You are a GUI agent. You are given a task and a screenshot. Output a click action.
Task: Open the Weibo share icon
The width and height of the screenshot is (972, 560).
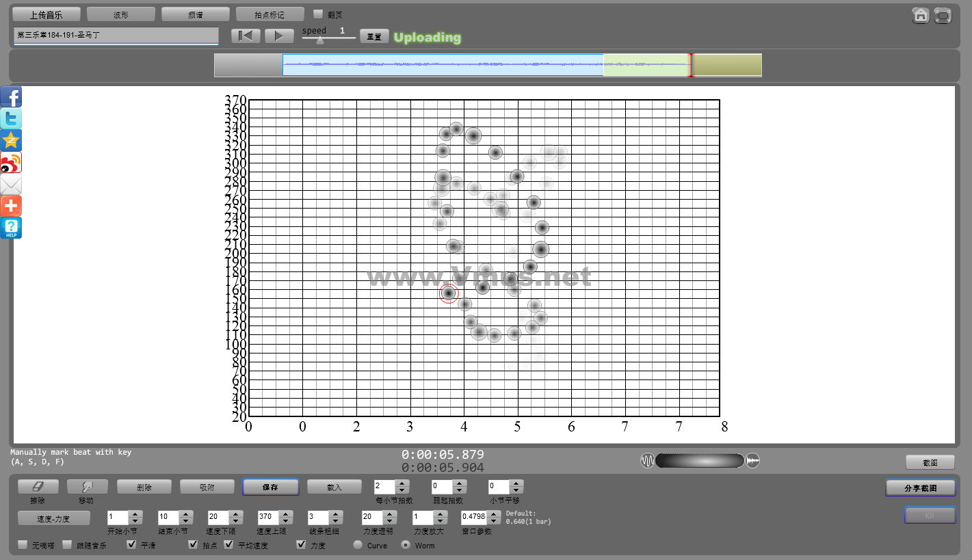11,163
